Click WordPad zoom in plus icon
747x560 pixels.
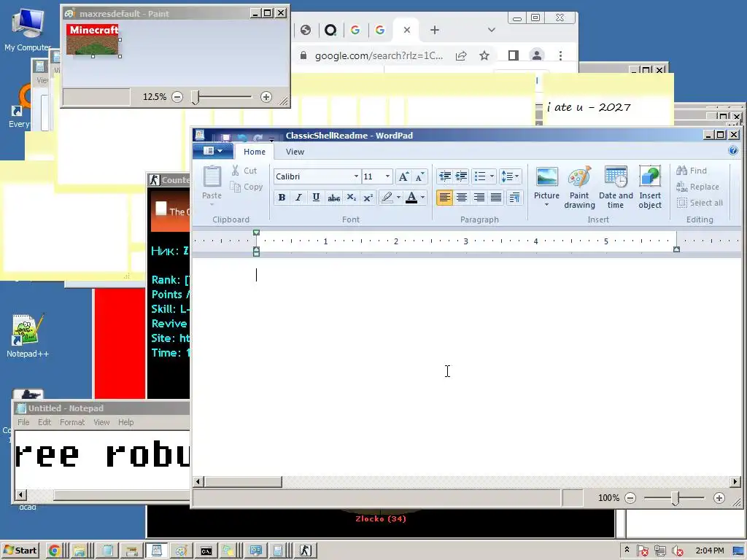click(x=719, y=498)
